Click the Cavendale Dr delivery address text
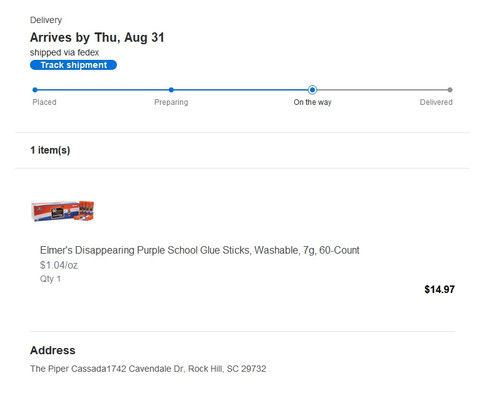Screen dimensions: 500x416 click(148, 369)
